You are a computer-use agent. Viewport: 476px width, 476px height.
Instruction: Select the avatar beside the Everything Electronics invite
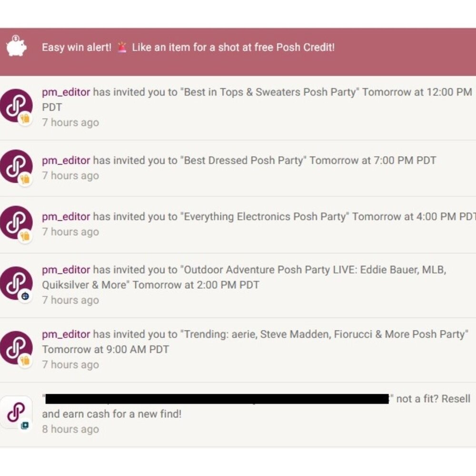click(x=16, y=222)
